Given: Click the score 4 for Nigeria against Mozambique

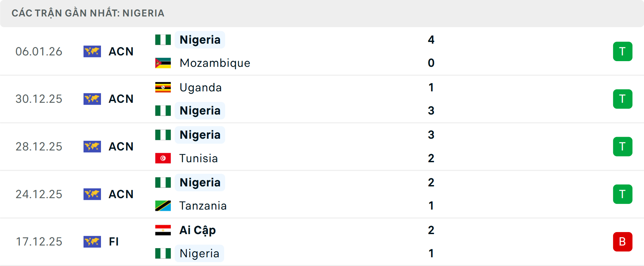Looking at the screenshot, I should tap(431, 39).
